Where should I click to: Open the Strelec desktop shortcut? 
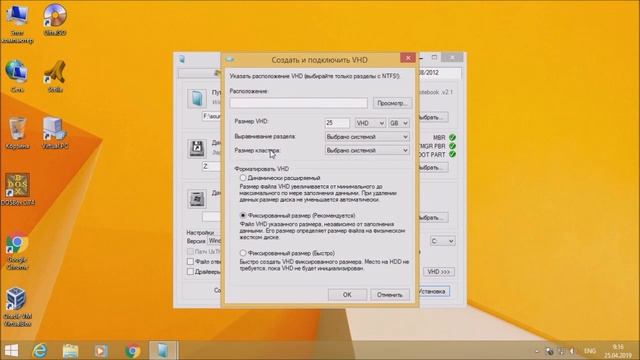pyautogui.click(x=55, y=76)
